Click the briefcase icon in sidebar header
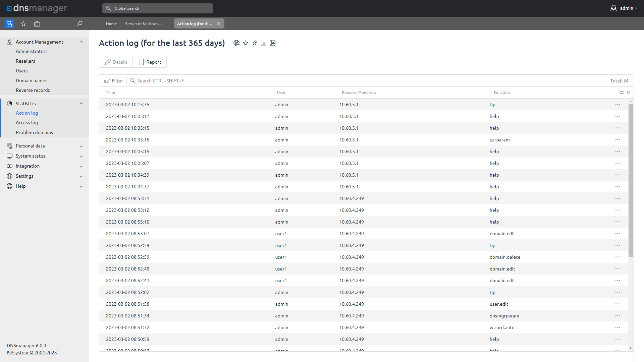The width and height of the screenshot is (644, 362). click(37, 24)
